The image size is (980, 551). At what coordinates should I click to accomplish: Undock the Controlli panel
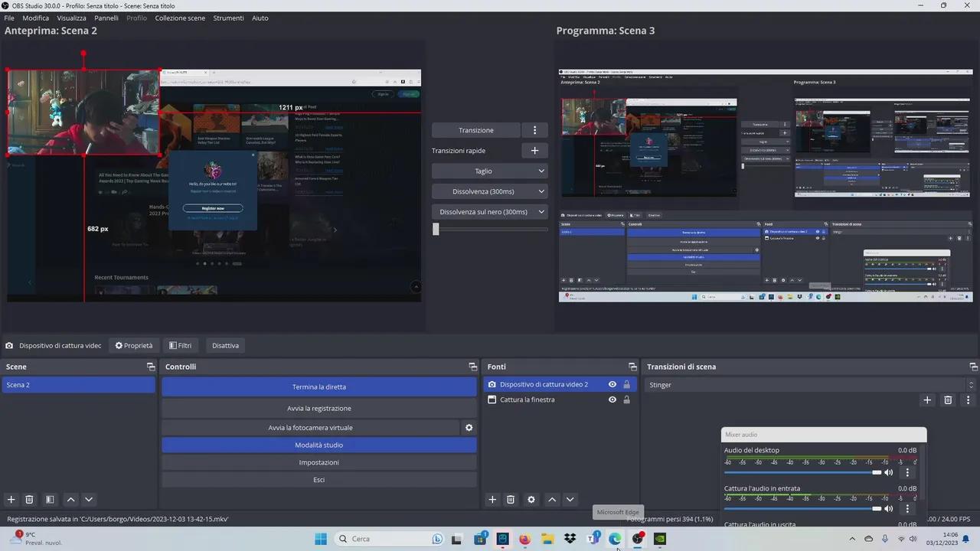click(472, 367)
